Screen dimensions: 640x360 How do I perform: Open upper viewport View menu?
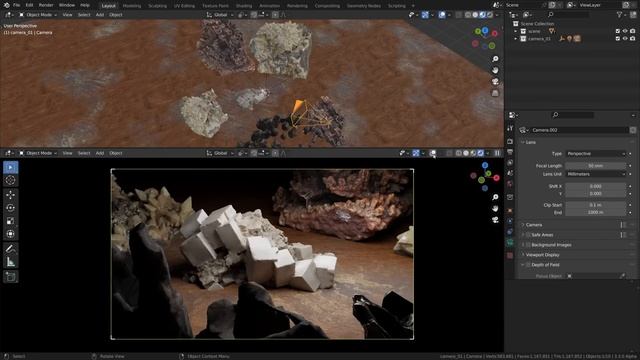67,15
